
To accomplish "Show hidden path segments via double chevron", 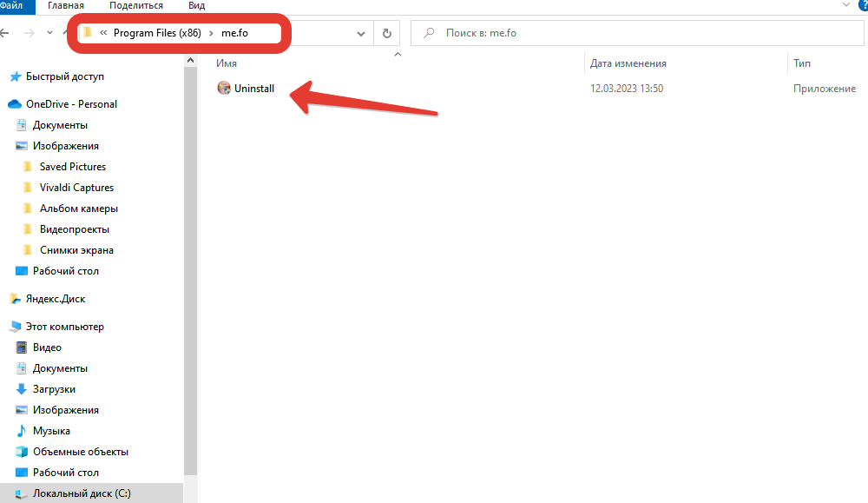I will (x=103, y=33).
